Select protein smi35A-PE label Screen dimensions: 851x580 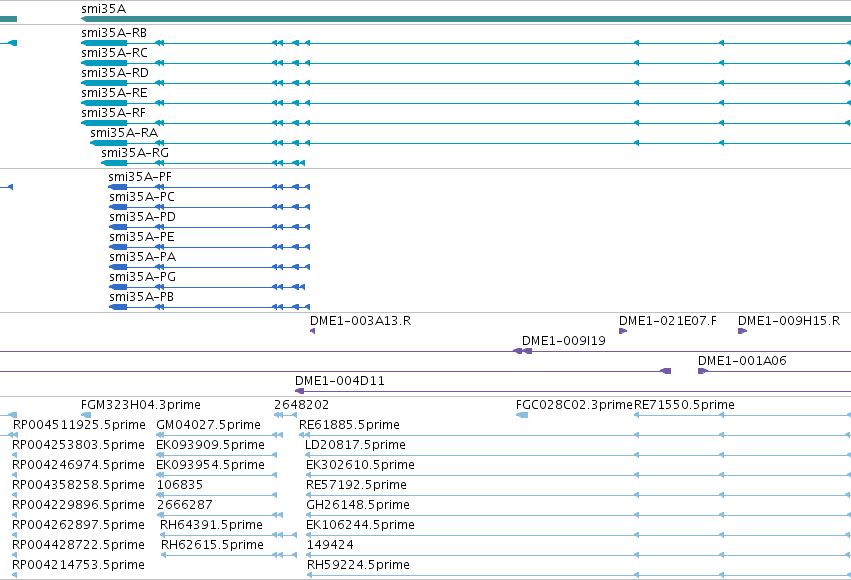pos(142,237)
